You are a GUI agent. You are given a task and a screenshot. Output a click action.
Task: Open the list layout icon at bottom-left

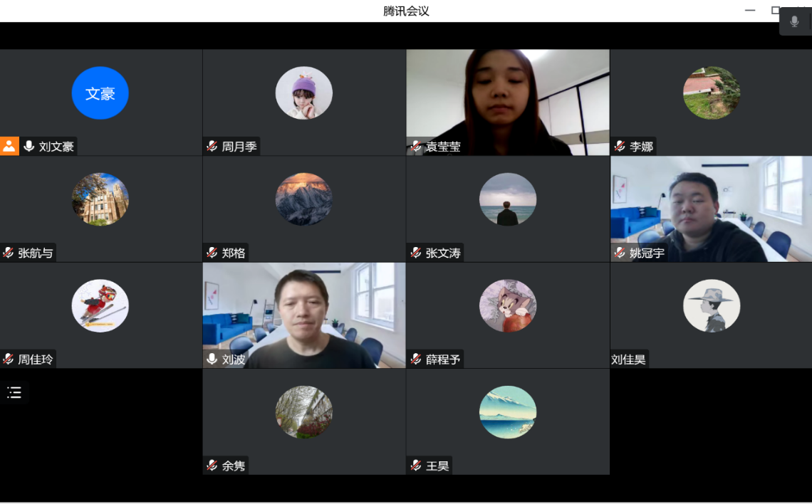tap(14, 392)
